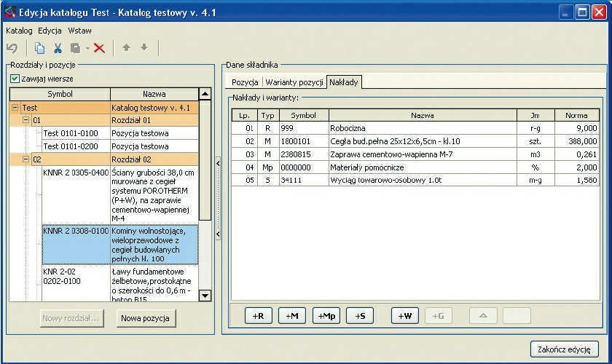Select the Zaprawa cementowo-wapienna M-7 row
Screen dimensions: 612x364
click(x=415, y=154)
